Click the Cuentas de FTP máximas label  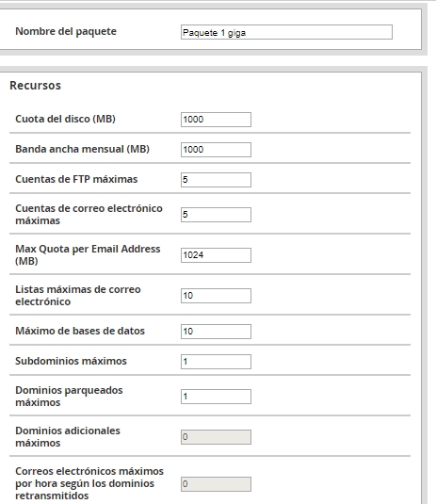(76, 179)
